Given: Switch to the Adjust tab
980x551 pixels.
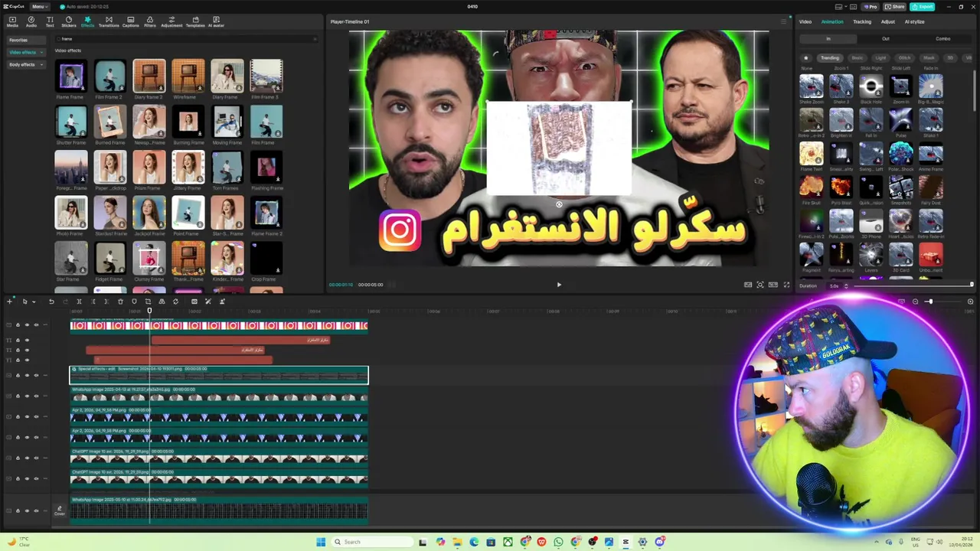Looking at the screenshot, I should (x=888, y=21).
